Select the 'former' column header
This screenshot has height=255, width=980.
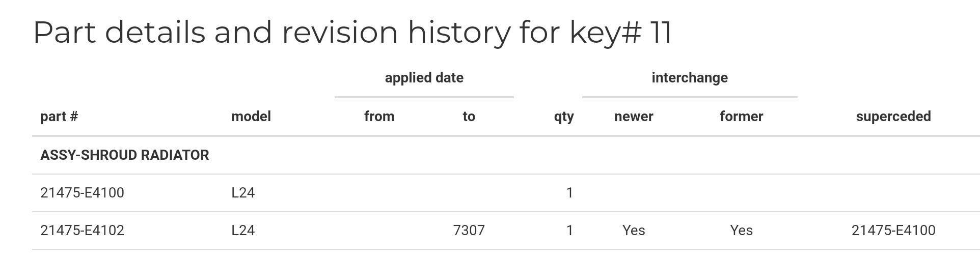(x=741, y=117)
